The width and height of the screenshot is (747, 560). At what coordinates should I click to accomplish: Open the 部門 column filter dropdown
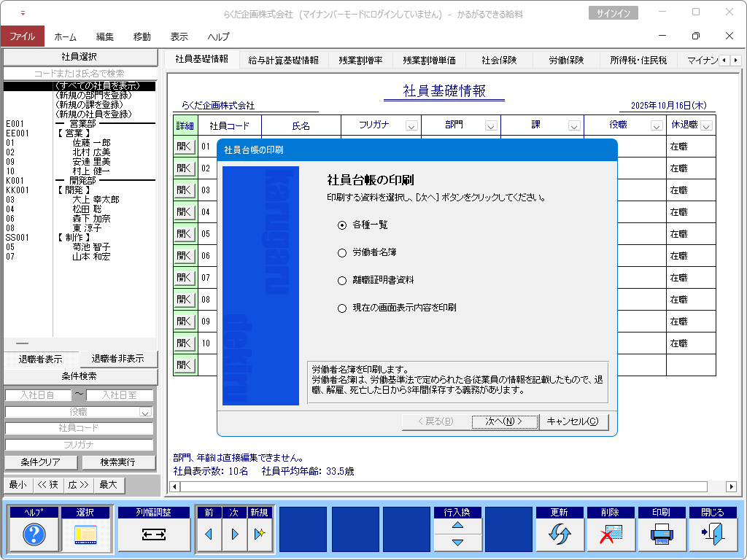click(490, 126)
